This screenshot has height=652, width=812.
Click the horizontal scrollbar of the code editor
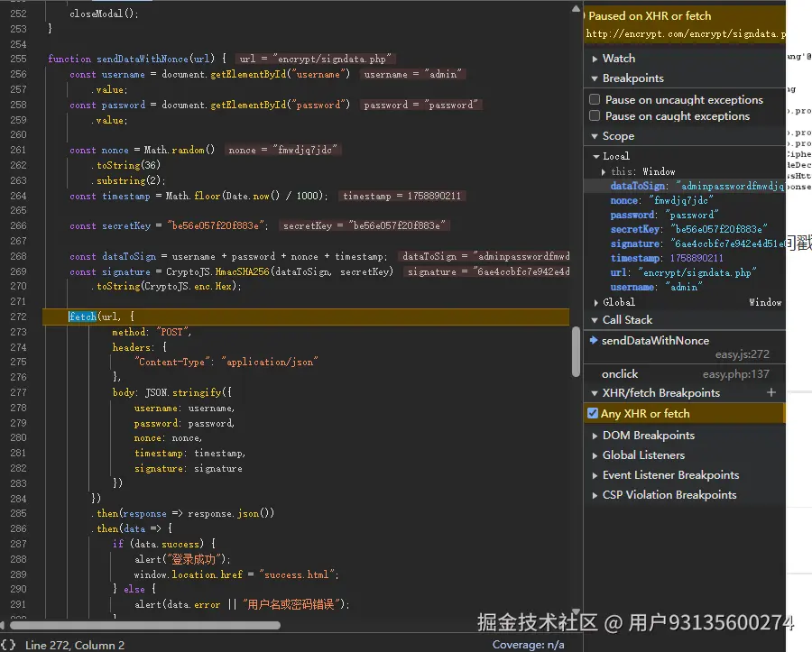click(145, 625)
